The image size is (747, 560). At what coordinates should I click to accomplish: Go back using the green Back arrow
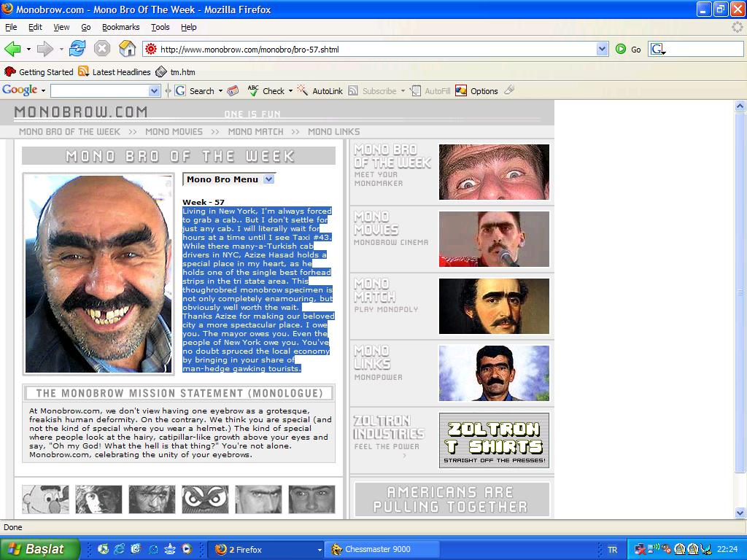pyautogui.click(x=12, y=49)
